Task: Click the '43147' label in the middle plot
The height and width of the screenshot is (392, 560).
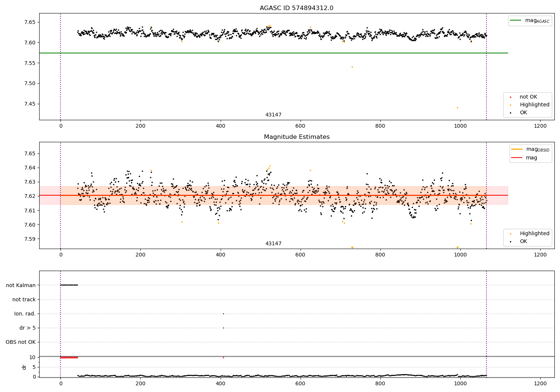Action: click(x=273, y=244)
